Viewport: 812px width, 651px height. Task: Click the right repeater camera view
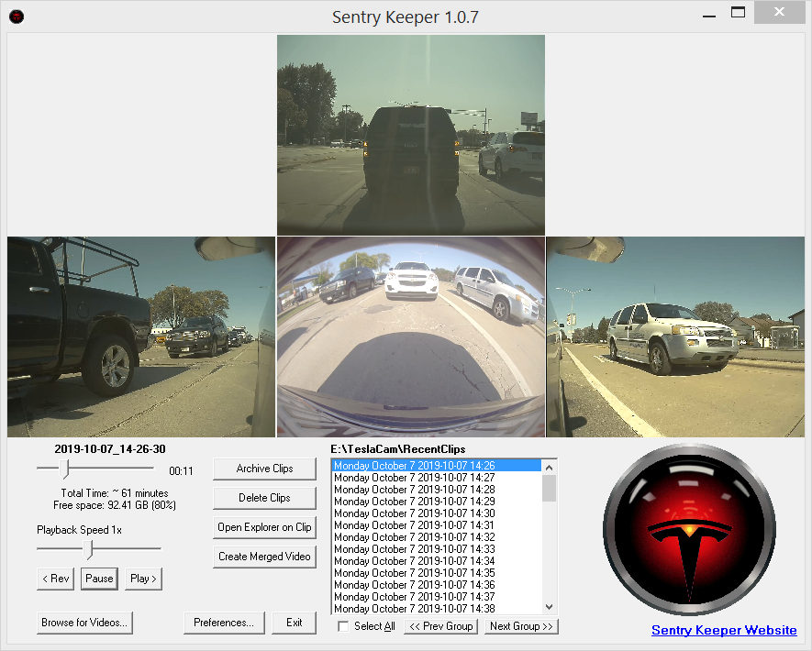coord(674,336)
